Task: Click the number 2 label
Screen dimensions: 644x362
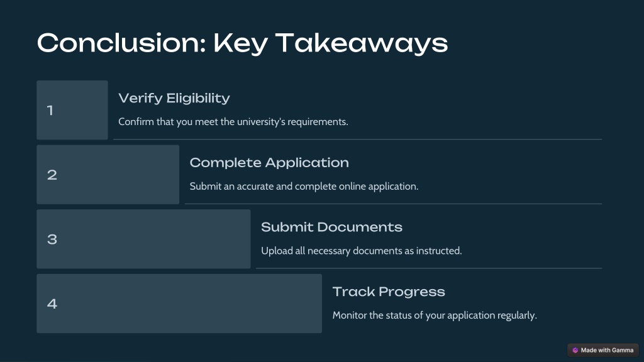Action: click(x=52, y=175)
